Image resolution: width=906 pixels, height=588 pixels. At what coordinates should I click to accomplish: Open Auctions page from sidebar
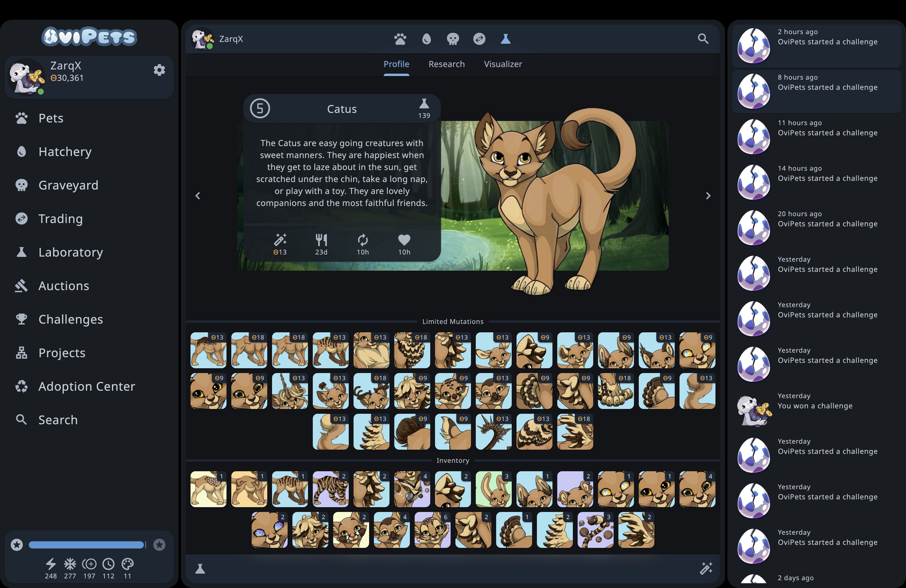[x=90, y=286]
